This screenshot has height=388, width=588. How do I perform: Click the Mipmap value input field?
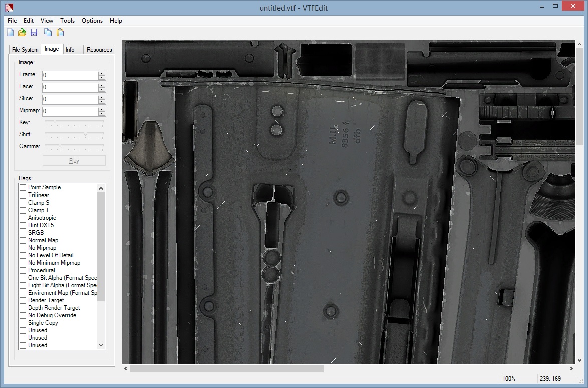tap(70, 111)
